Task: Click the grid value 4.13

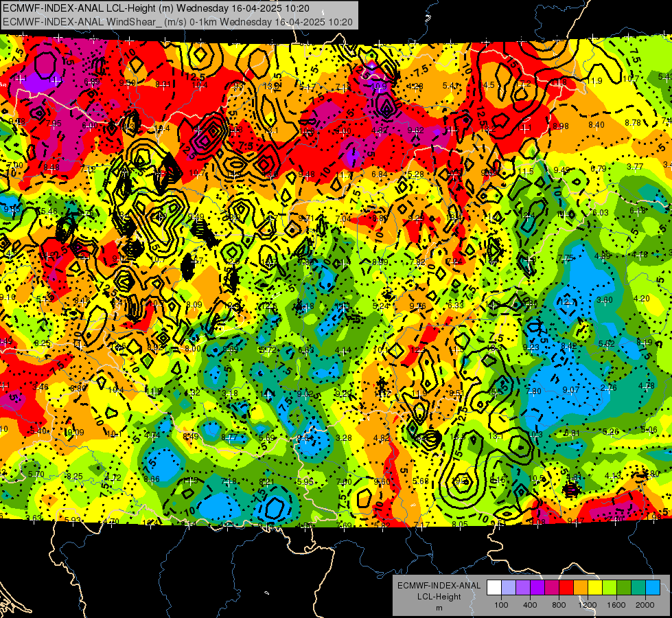Action: (613, 475)
